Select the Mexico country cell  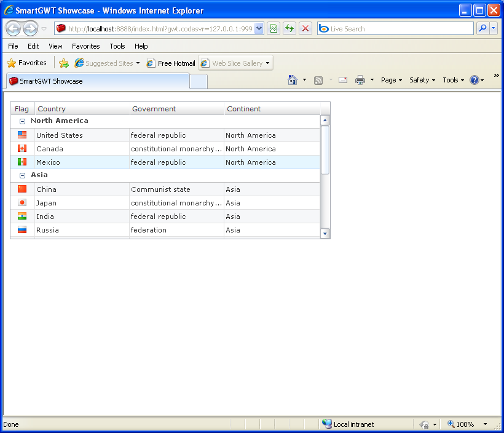coord(82,162)
